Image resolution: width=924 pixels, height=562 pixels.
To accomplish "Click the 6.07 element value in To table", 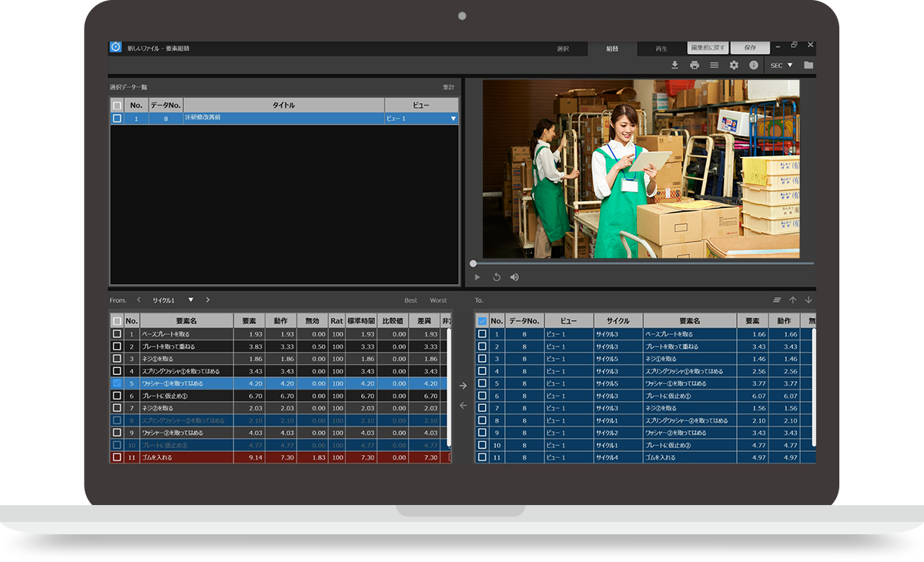I will click(758, 396).
